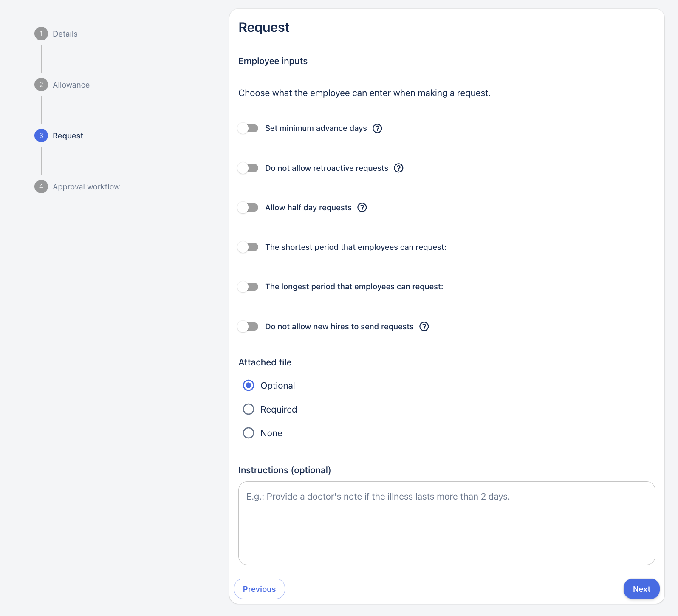Enable shortest period employees can request

[248, 247]
